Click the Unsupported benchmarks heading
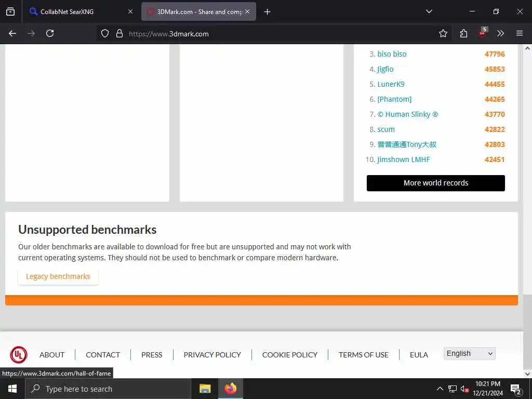The image size is (532, 399). point(87,230)
